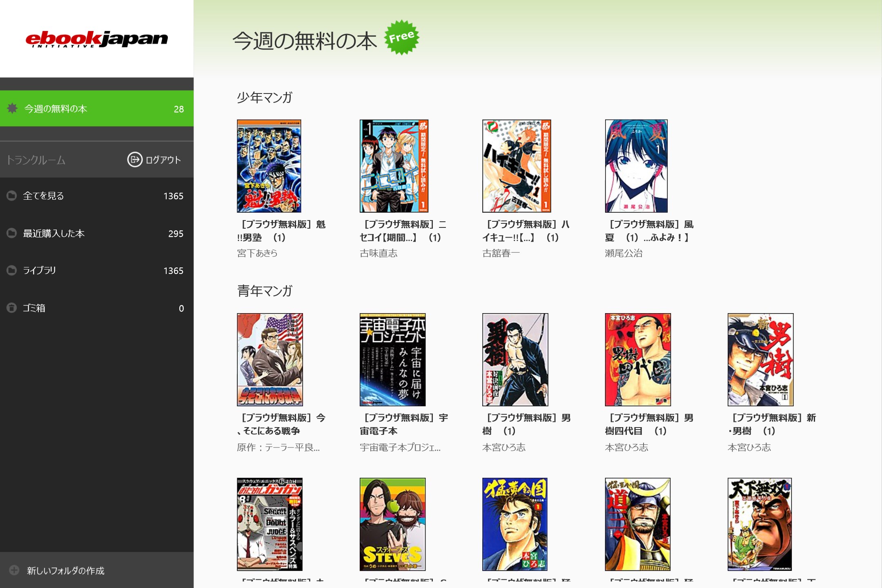Open the 道三 cover thumbnail
The height and width of the screenshot is (588, 882).
[x=637, y=524]
